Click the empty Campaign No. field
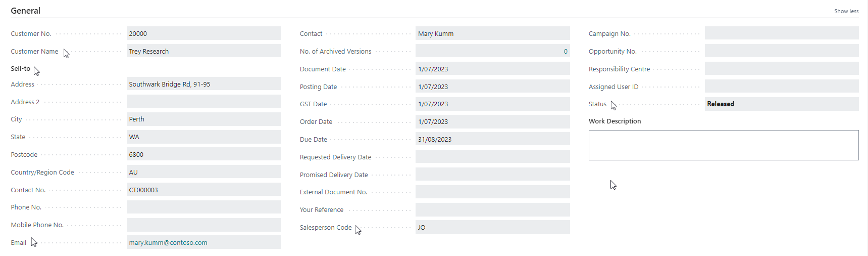868x256 pixels. (782, 33)
